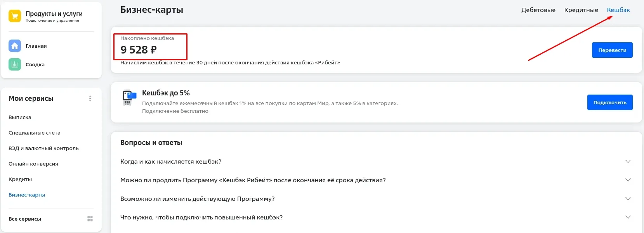Switch to the Кредитные tab
644x233 pixels.
(x=581, y=10)
